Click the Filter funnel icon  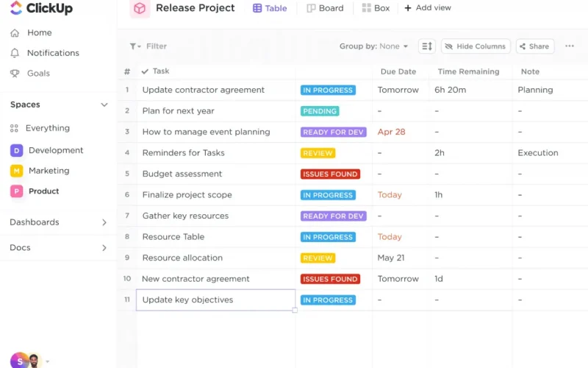[x=135, y=46]
